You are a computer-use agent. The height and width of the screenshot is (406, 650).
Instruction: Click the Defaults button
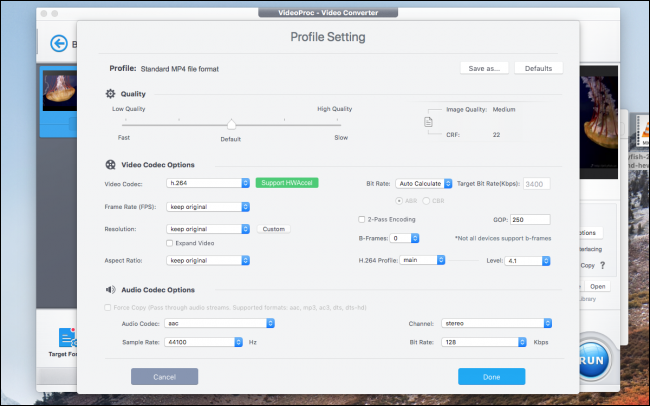tap(538, 68)
